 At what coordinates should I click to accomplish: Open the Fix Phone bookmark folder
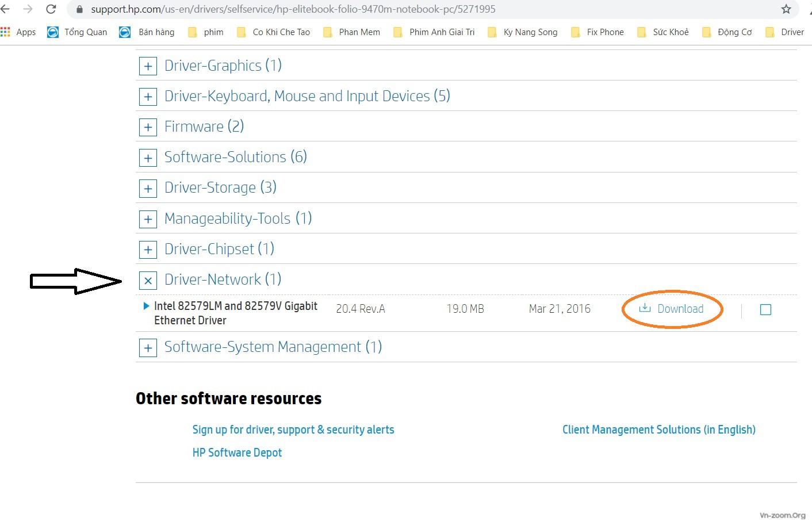597,32
